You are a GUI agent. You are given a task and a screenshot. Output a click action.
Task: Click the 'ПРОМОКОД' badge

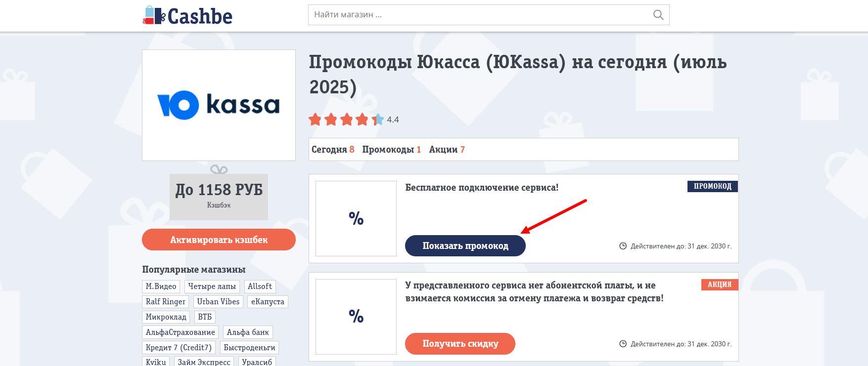tap(713, 186)
